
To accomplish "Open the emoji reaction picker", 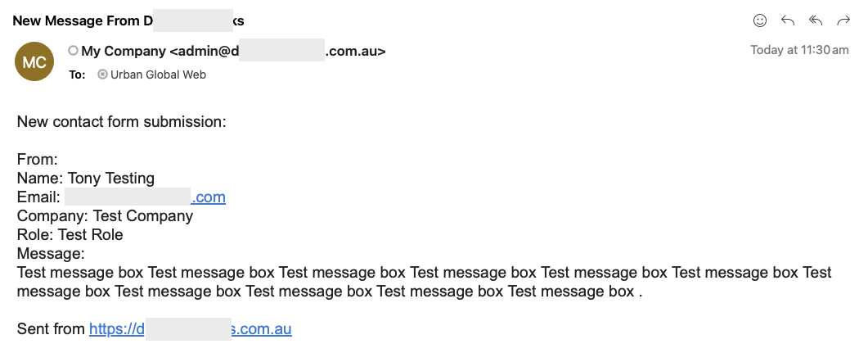I will (760, 20).
